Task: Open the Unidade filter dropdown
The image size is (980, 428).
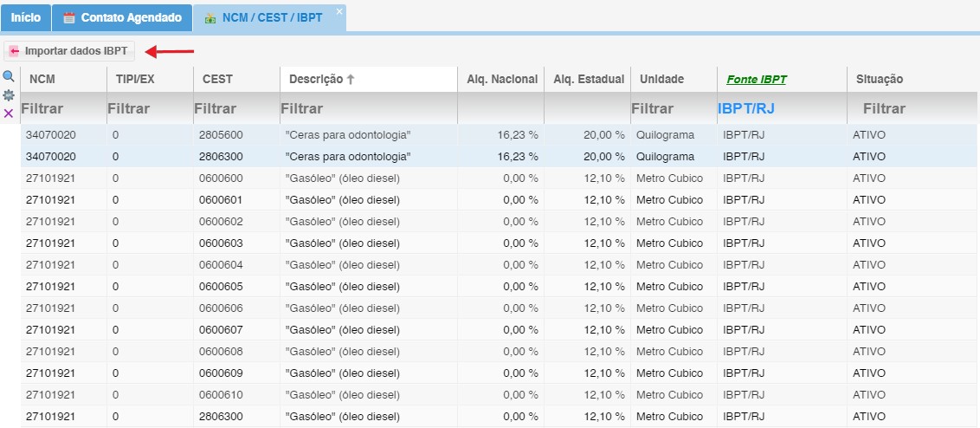Action: tap(674, 108)
